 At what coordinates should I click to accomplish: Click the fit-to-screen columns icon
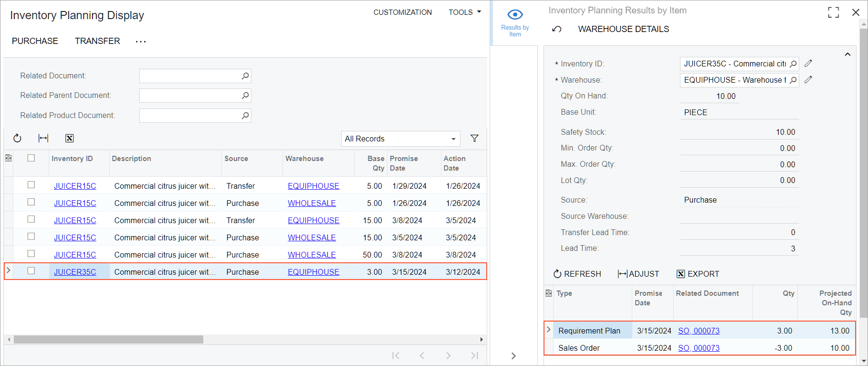pyautogui.click(x=43, y=139)
